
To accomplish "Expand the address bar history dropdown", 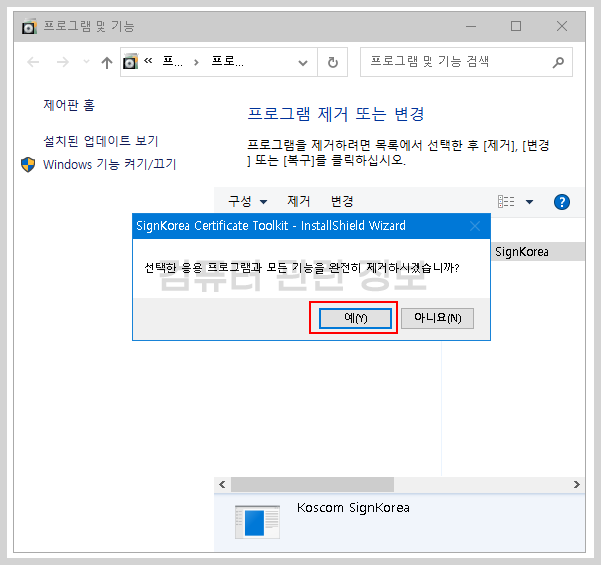I will click(303, 63).
